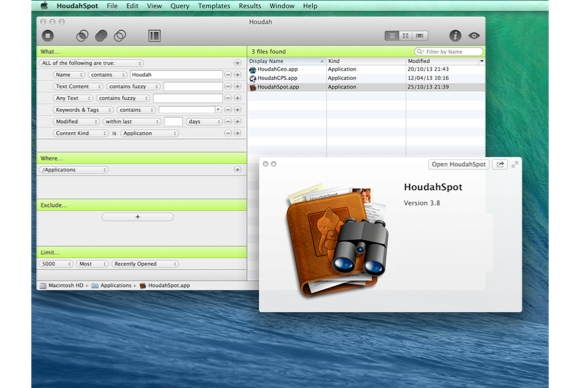580x388 pixels.
Task: Click the Stop search toolbar button
Action: point(48,36)
